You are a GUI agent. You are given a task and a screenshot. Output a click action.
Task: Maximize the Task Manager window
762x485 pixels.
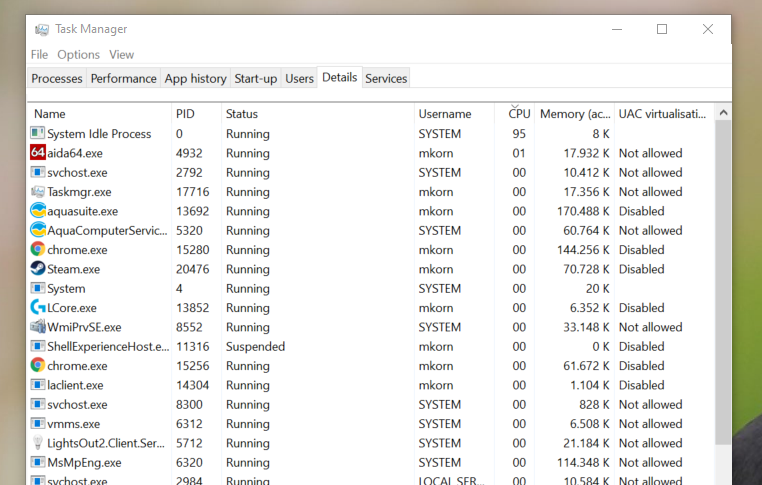(662, 29)
